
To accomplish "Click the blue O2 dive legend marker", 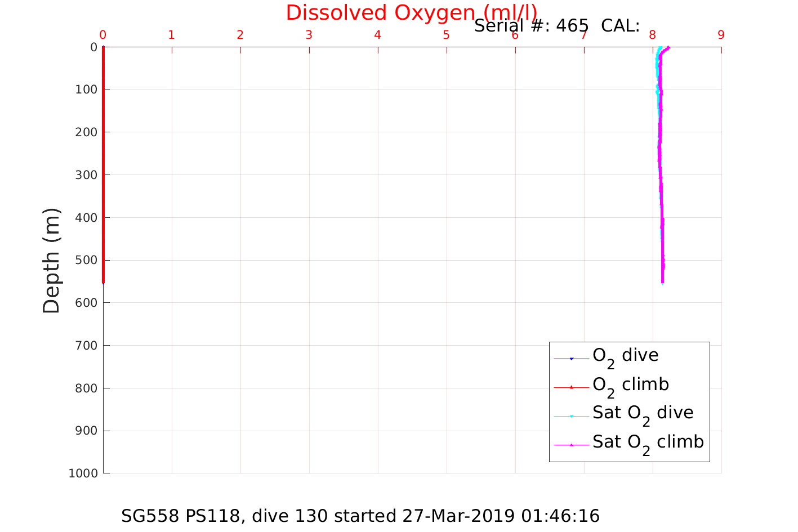I will [x=571, y=359].
